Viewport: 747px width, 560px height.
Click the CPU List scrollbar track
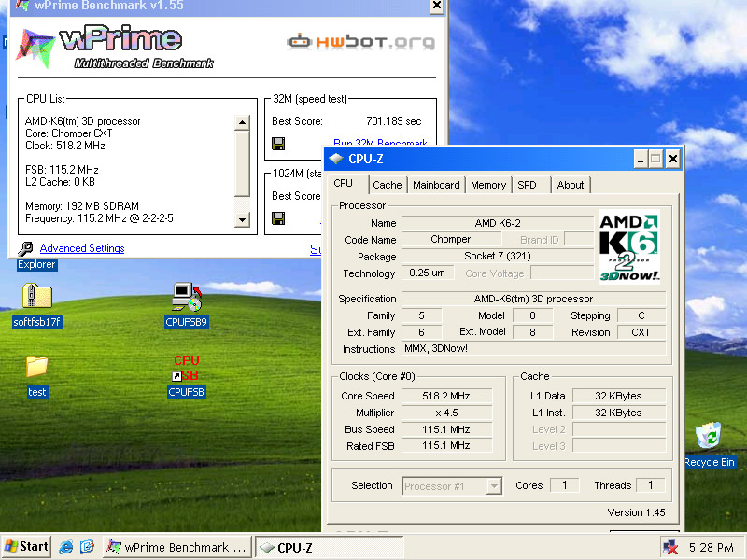coord(243,204)
